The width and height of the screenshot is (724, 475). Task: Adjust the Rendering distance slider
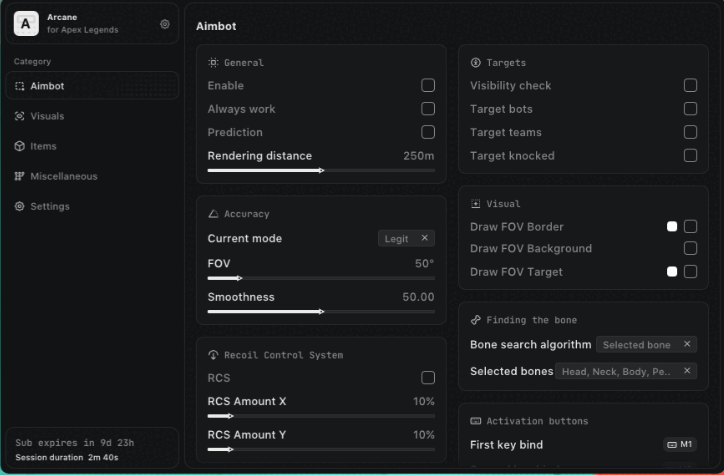(321, 170)
